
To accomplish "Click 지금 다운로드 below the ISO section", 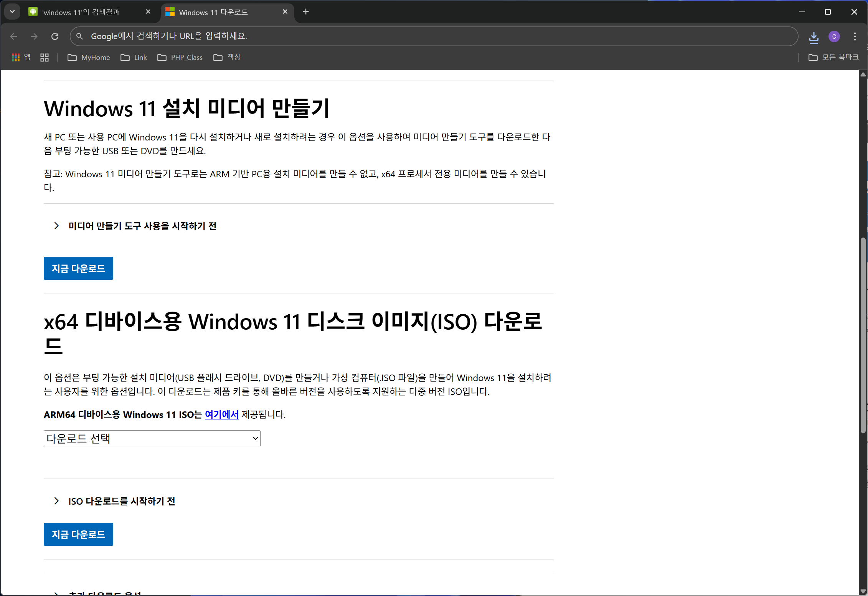I will 78,534.
